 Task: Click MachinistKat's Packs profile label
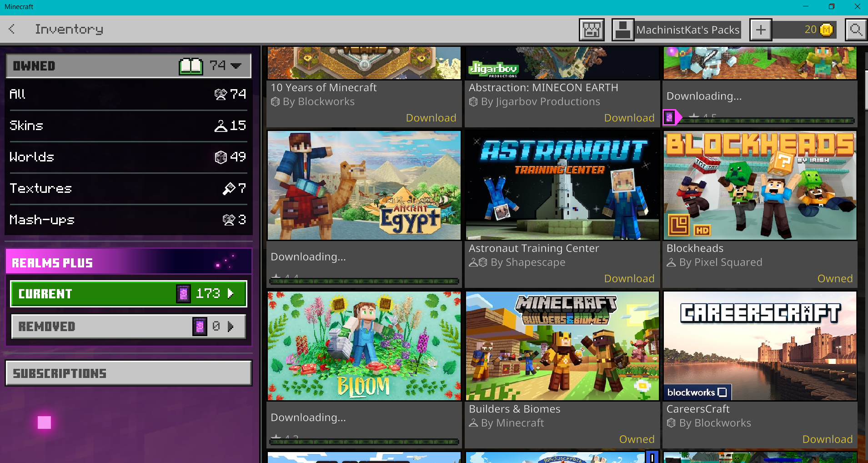pyautogui.click(x=688, y=30)
